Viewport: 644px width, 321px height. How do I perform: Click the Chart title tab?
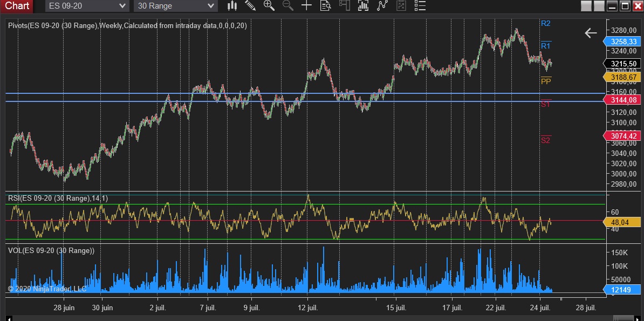click(x=17, y=6)
